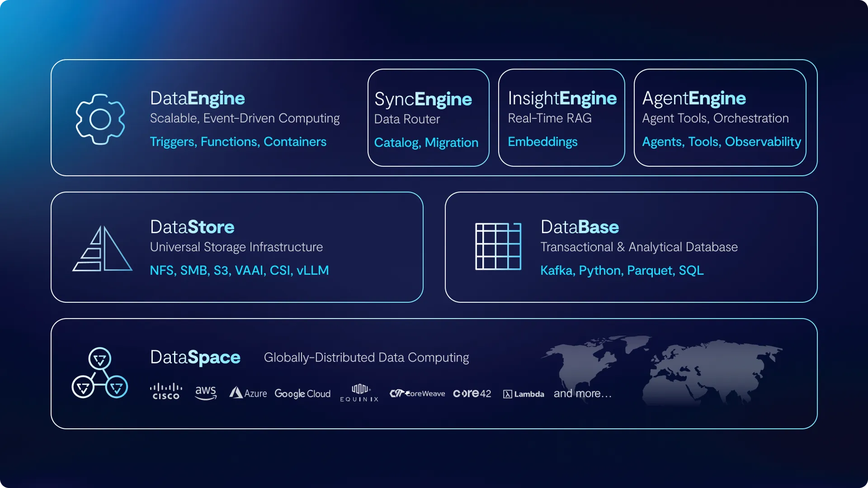Click the Lambda logo
This screenshot has height=488, width=868.
point(524,393)
